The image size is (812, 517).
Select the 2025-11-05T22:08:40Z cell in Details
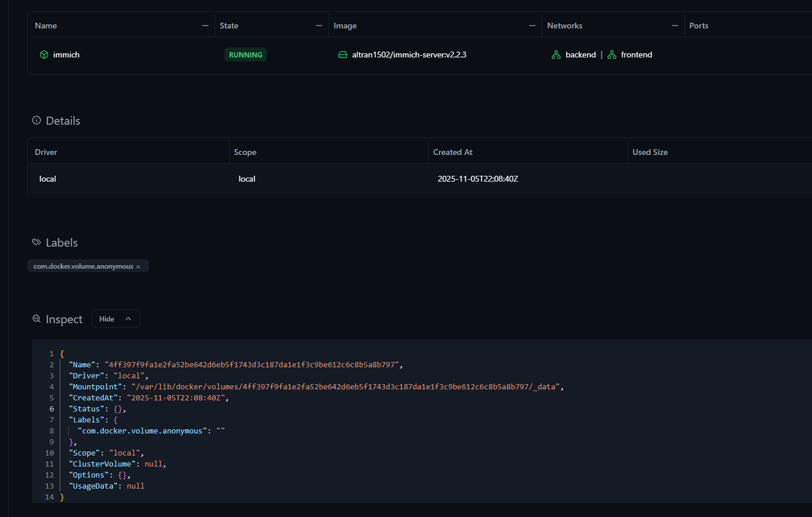pyautogui.click(x=478, y=179)
